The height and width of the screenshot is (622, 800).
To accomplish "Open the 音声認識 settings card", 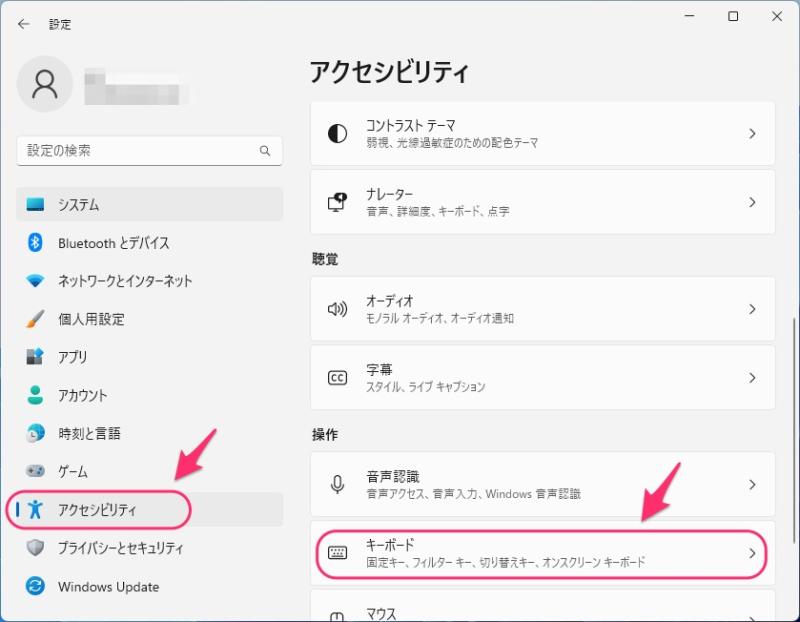I will [x=543, y=484].
